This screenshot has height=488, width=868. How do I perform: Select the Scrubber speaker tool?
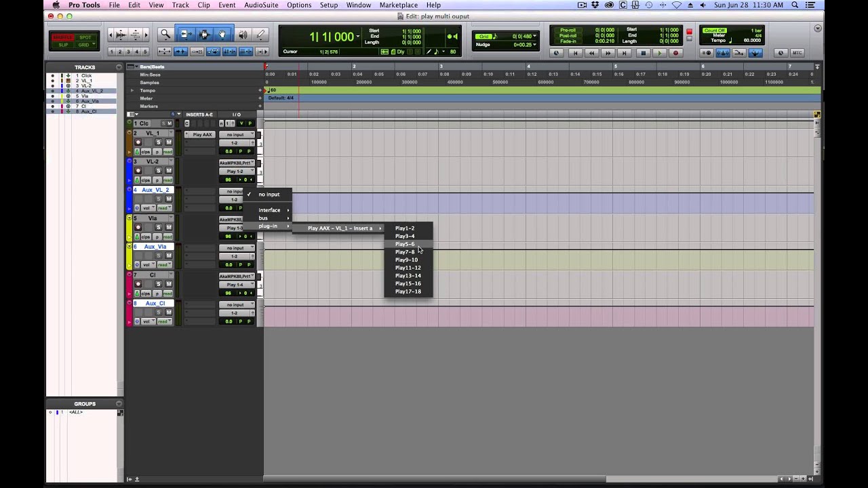tap(242, 35)
